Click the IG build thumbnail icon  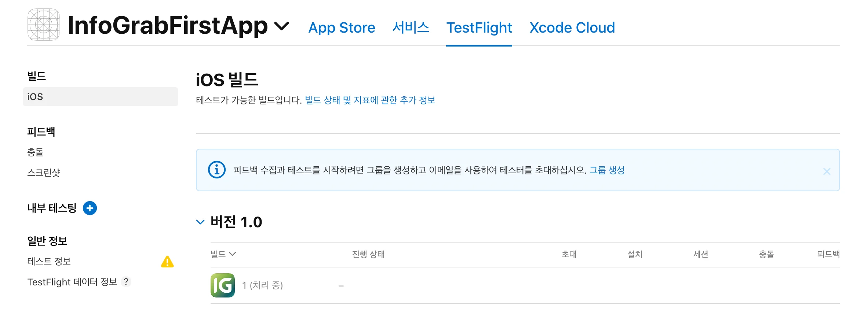click(222, 285)
